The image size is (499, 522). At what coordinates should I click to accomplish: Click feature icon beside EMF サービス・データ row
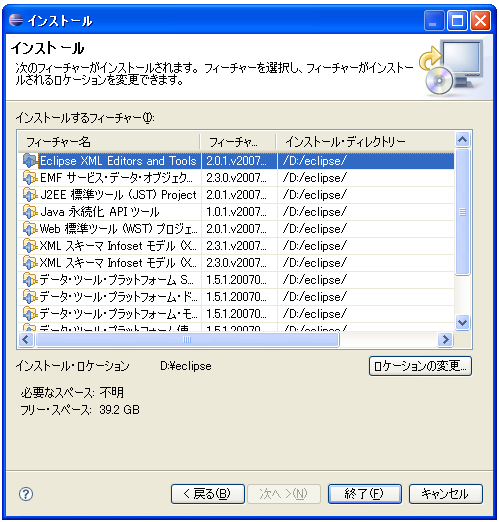coord(30,178)
